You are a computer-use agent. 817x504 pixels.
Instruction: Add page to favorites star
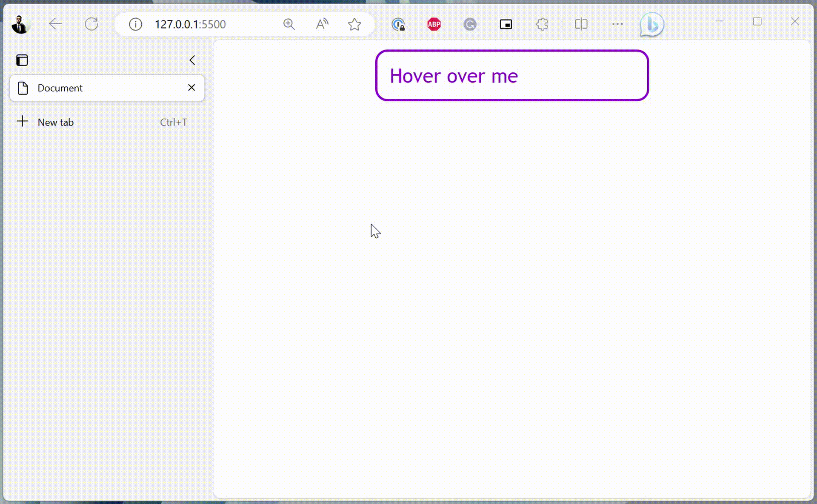point(354,24)
